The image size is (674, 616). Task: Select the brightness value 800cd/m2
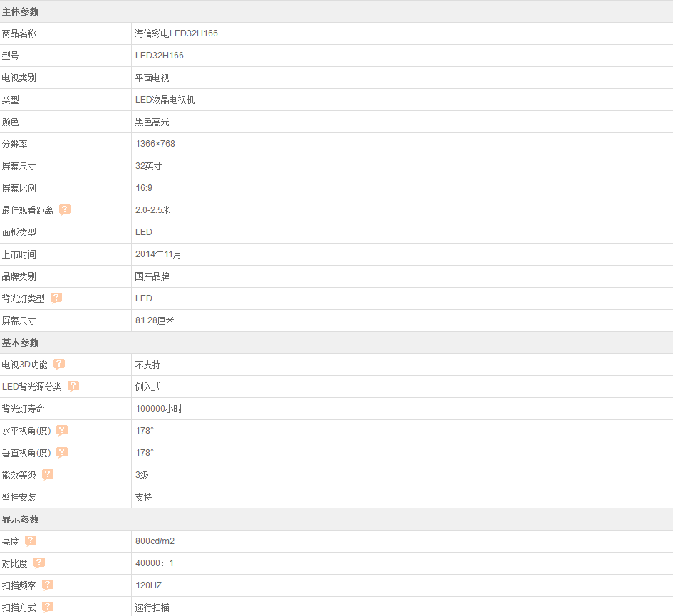pos(155,541)
